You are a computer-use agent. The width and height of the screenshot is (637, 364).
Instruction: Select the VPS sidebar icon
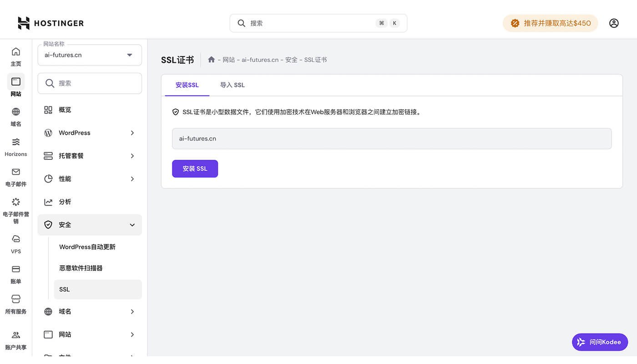(15, 243)
